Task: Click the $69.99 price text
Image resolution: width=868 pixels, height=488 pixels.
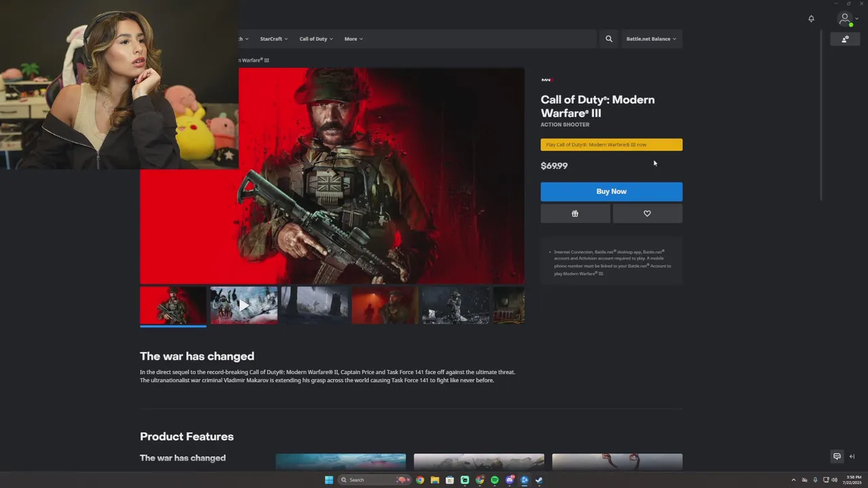Action: coord(554,166)
